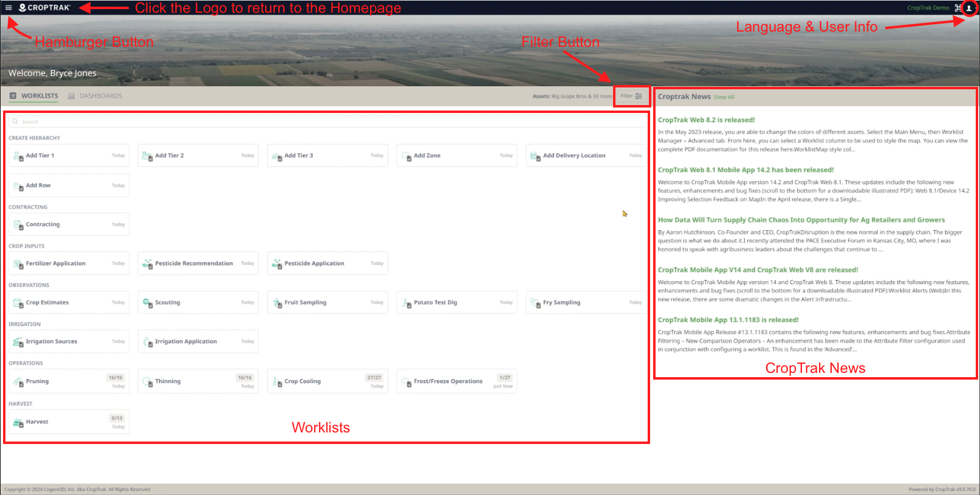
Task: Click the 27/27 count on Crop Cooling
Action: [374, 378]
